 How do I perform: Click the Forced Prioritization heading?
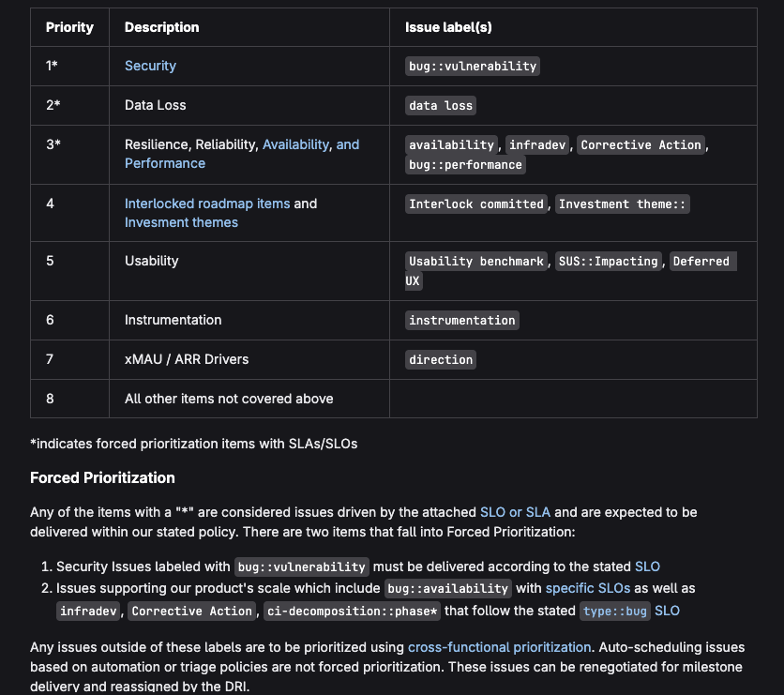click(102, 477)
